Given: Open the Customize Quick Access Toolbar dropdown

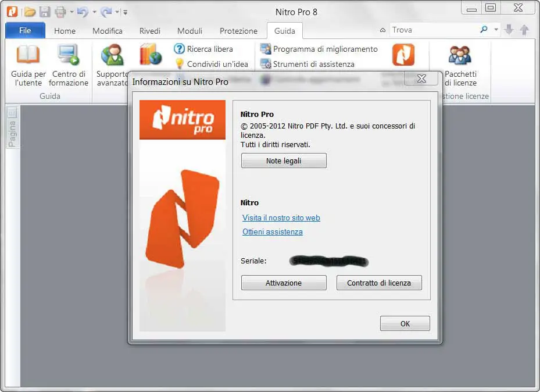Looking at the screenshot, I should 126,12.
